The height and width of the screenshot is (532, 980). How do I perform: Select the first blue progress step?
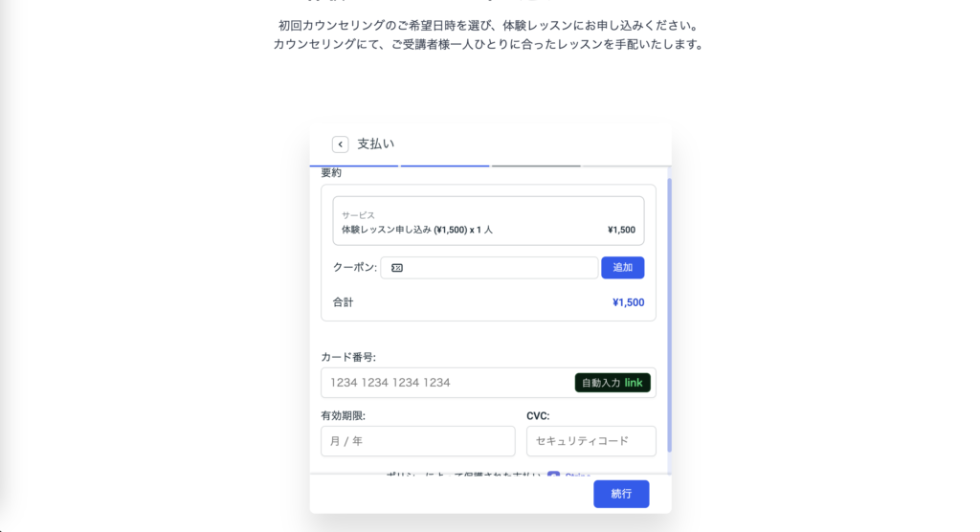354,166
